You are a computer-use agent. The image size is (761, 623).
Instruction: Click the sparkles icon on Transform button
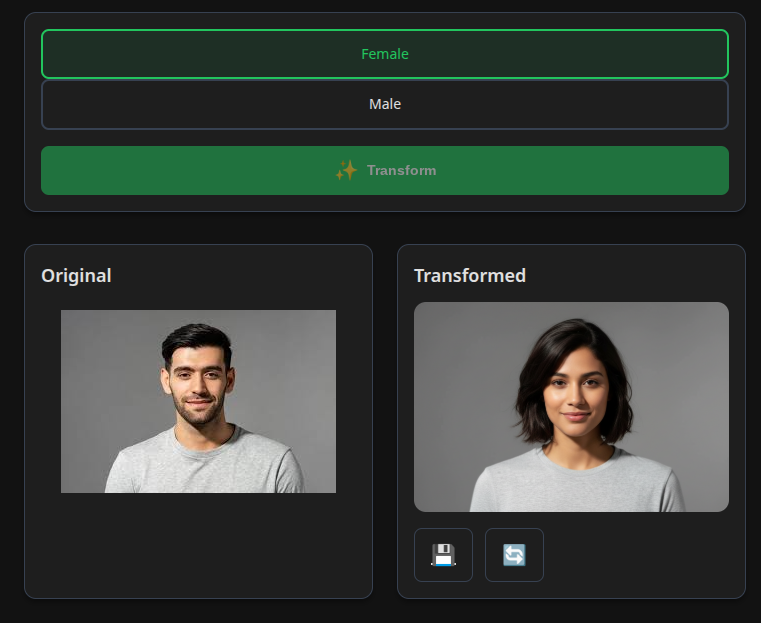(347, 170)
